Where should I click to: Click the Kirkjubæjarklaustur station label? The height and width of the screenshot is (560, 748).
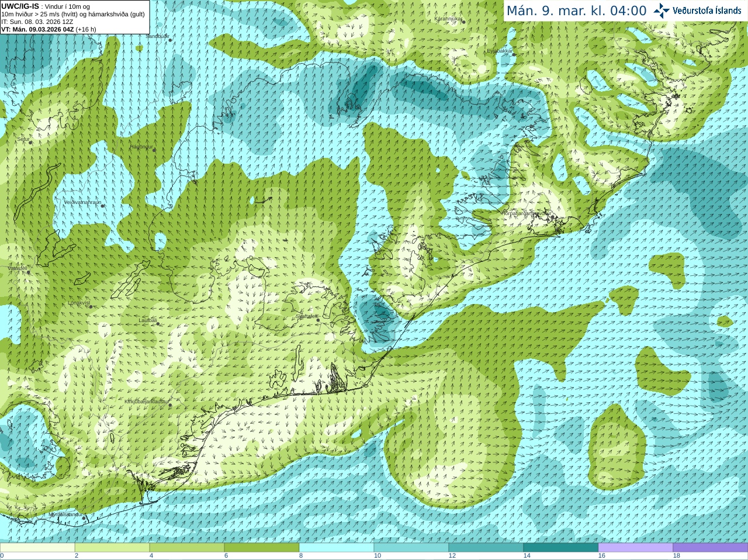[147, 402]
